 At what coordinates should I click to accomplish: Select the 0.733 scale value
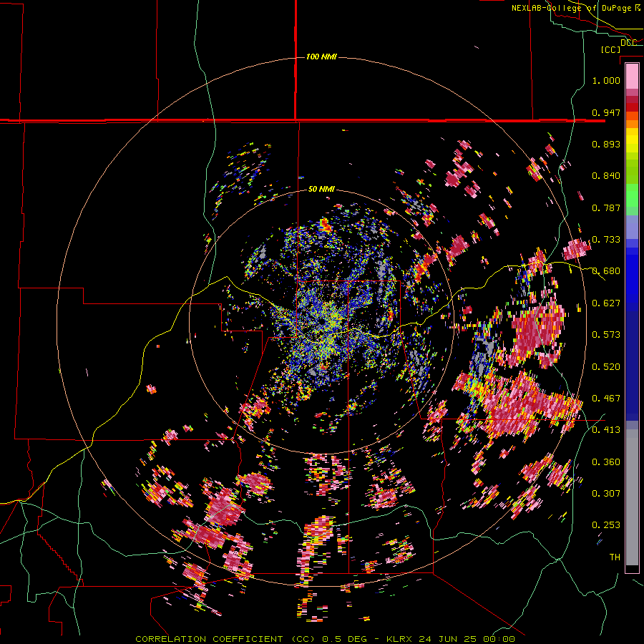[606, 240]
